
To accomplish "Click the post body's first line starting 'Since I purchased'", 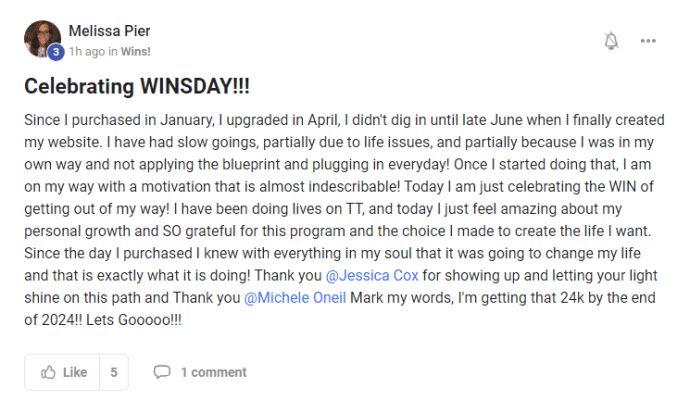I will tap(344, 120).
